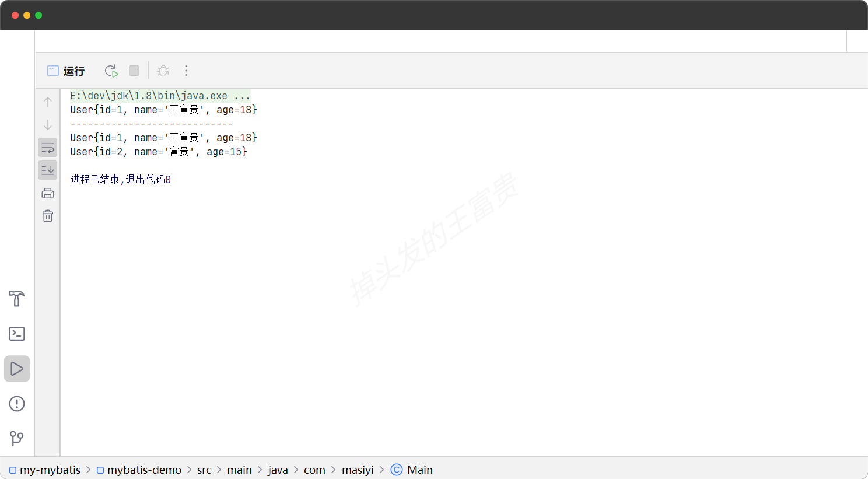Click the com breadcrumb

(x=314, y=470)
